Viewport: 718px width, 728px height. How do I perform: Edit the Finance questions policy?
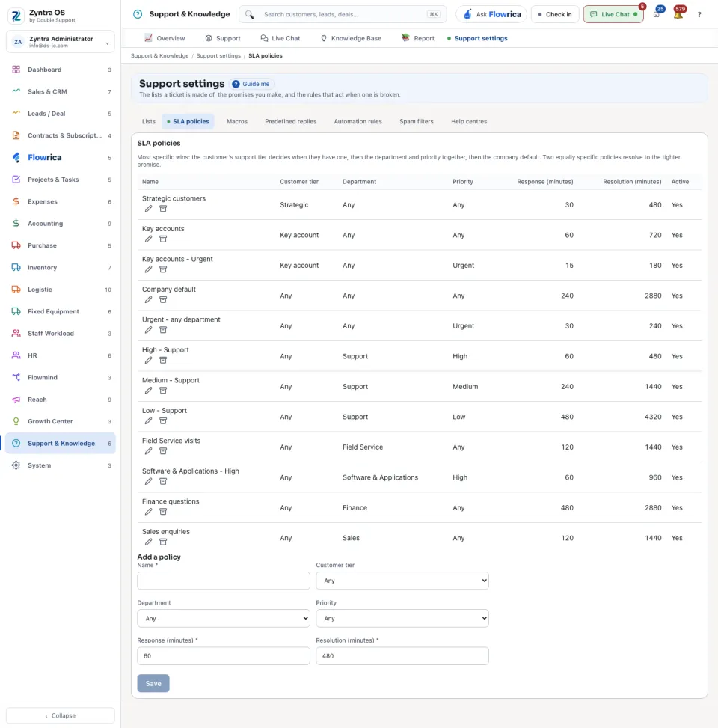click(148, 512)
